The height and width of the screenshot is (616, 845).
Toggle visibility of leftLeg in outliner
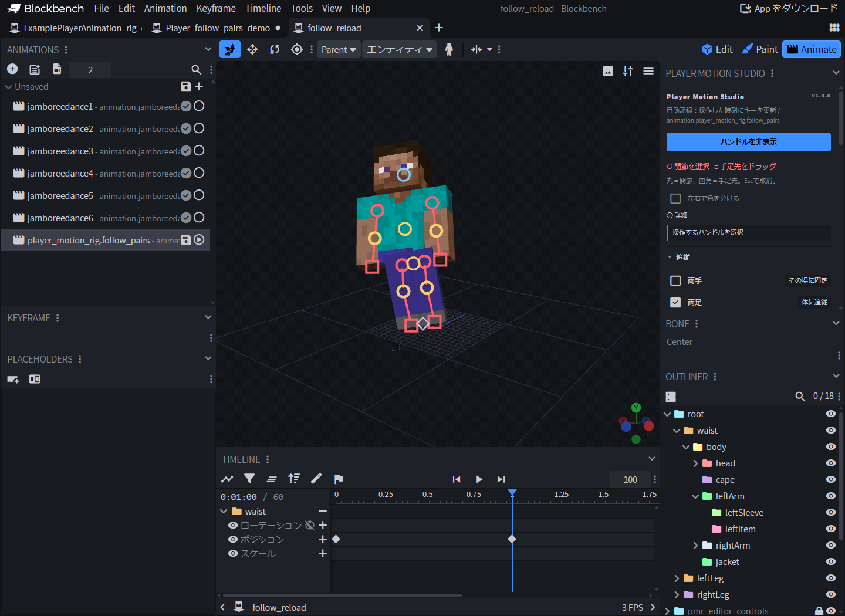[x=831, y=578]
